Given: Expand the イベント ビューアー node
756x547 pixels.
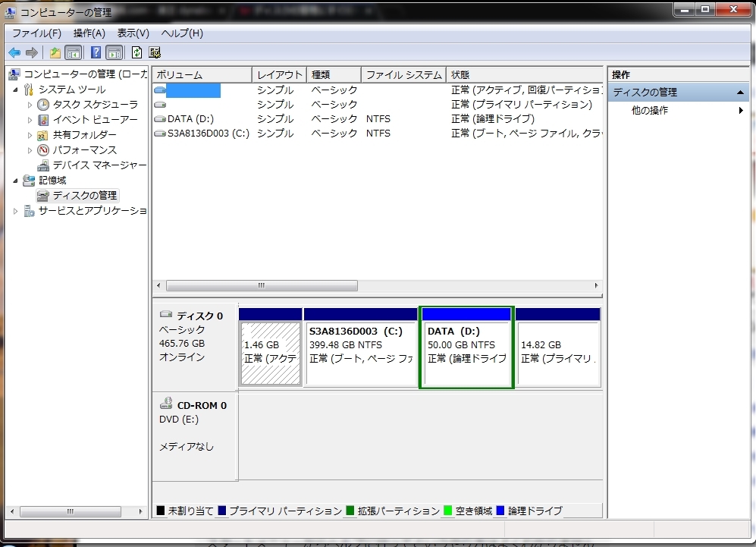Looking at the screenshot, I should click(30, 120).
